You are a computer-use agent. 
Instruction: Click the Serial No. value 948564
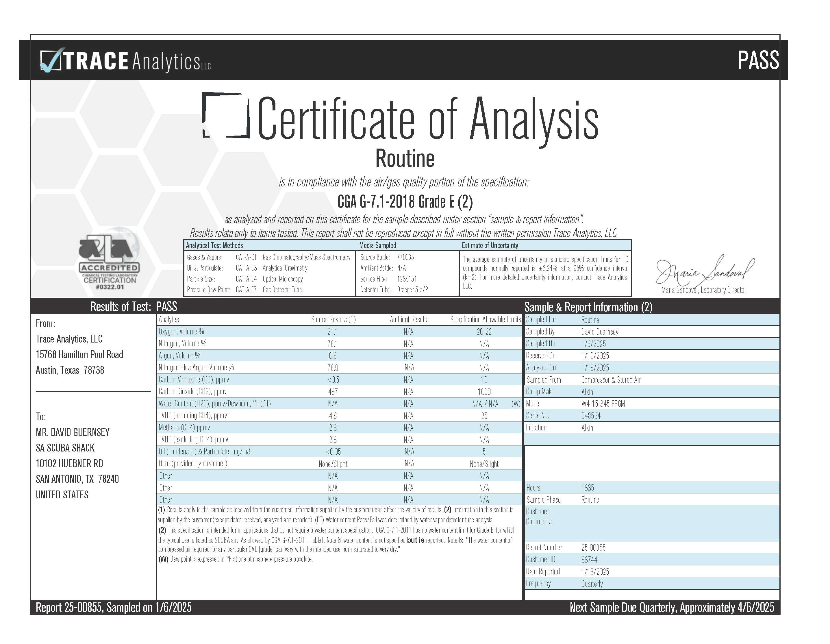tap(591, 416)
